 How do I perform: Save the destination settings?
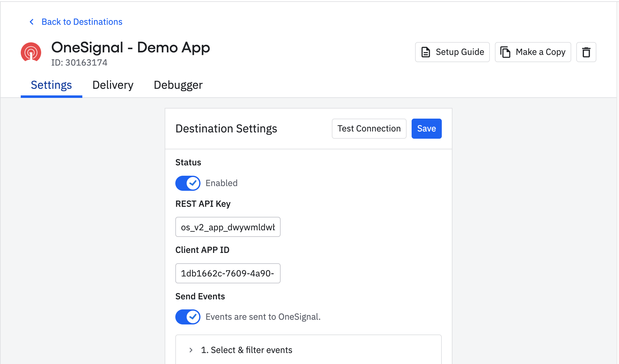426,129
